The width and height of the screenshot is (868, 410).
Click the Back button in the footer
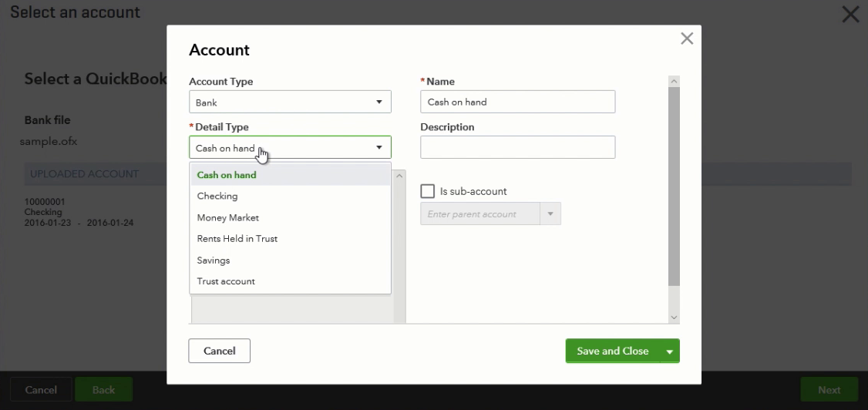tap(103, 390)
